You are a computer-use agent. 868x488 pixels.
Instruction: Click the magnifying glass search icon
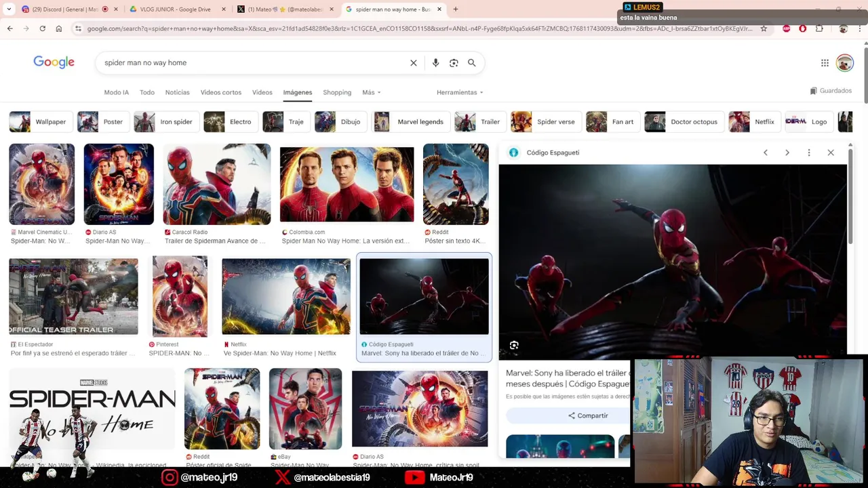pos(472,62)
